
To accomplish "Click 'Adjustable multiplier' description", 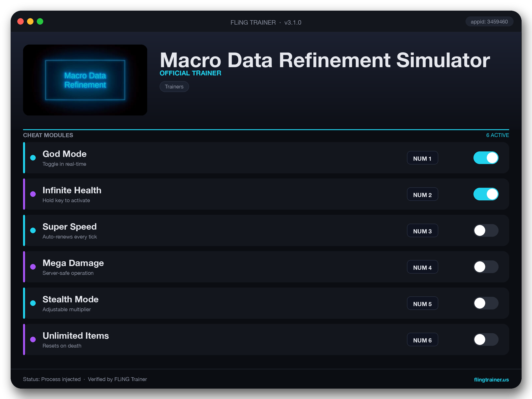I will 67,309.
